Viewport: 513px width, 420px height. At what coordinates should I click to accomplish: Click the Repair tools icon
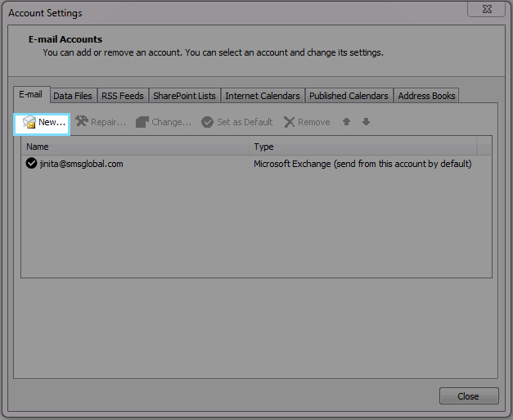click(82, 122)
